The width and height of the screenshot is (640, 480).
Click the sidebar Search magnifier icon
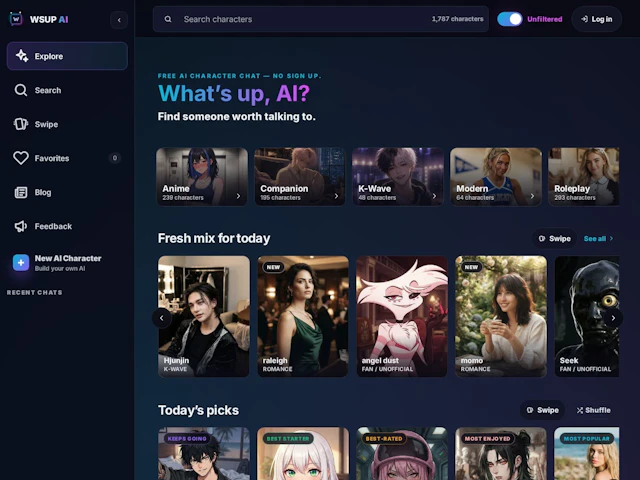point(21,90)
